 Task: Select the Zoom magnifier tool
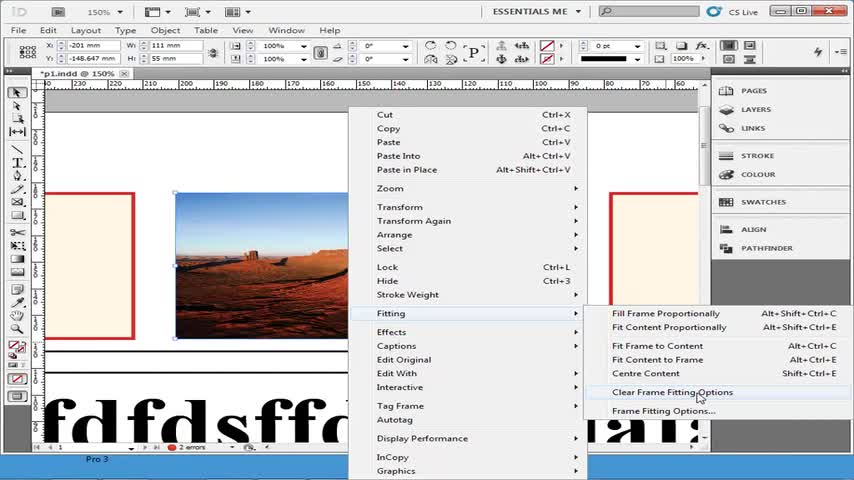17,329
